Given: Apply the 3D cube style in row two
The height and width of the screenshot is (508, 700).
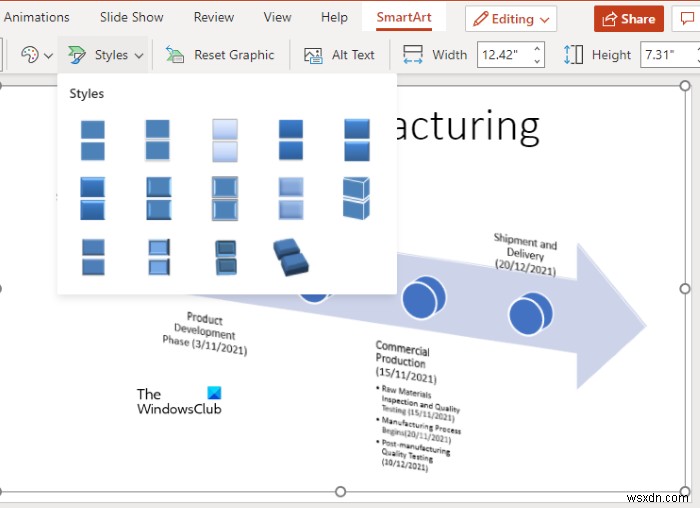Looking at the screenshot, I should (x=356, y=199).
